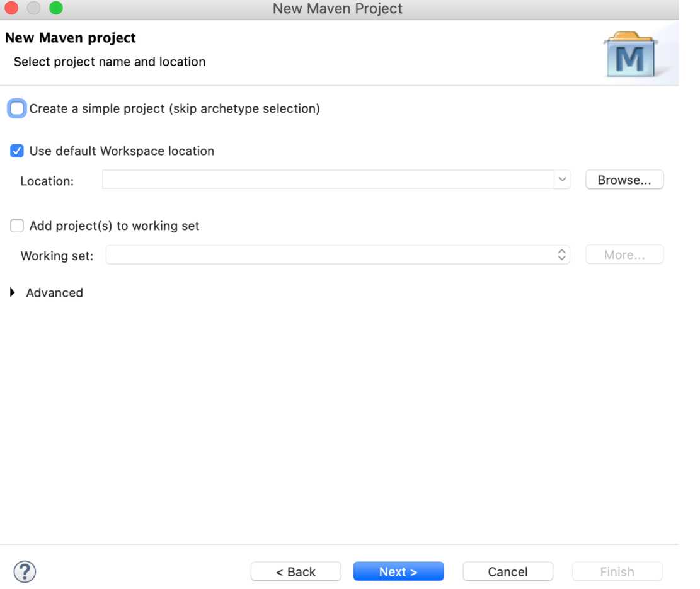Click the < Back button

(x=295, y=571)
